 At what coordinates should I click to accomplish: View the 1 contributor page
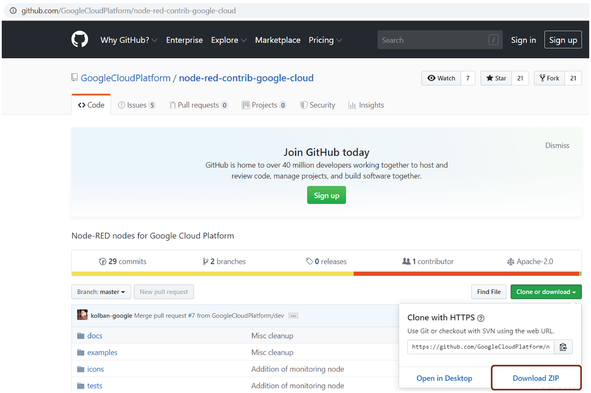(428, 261)
